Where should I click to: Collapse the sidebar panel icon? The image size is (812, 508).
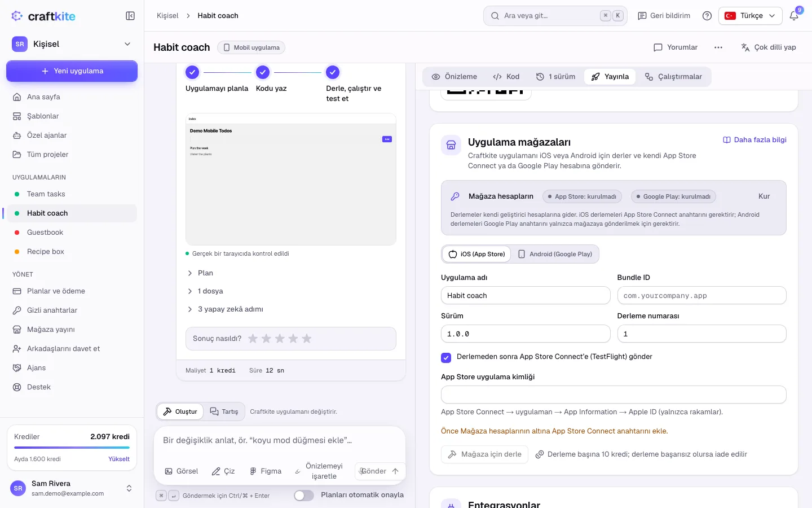click(130, 16)
